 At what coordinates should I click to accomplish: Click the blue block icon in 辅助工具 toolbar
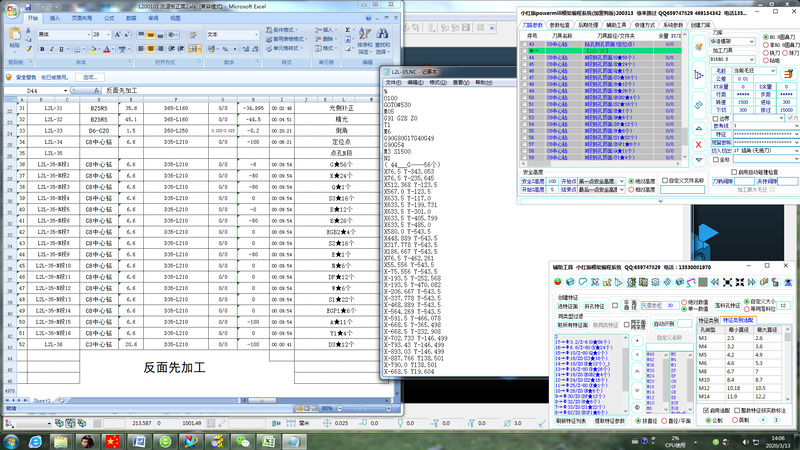pyautogui.click(x=570, y=282)
